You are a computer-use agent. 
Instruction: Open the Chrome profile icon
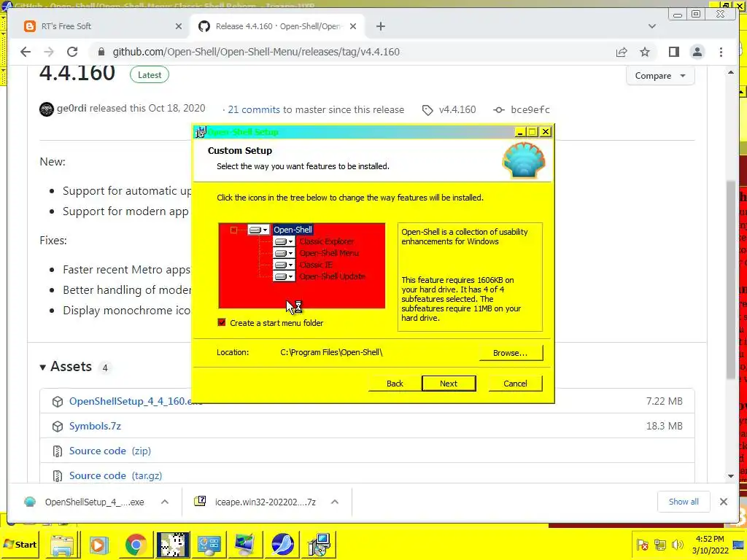click(697, 52)
